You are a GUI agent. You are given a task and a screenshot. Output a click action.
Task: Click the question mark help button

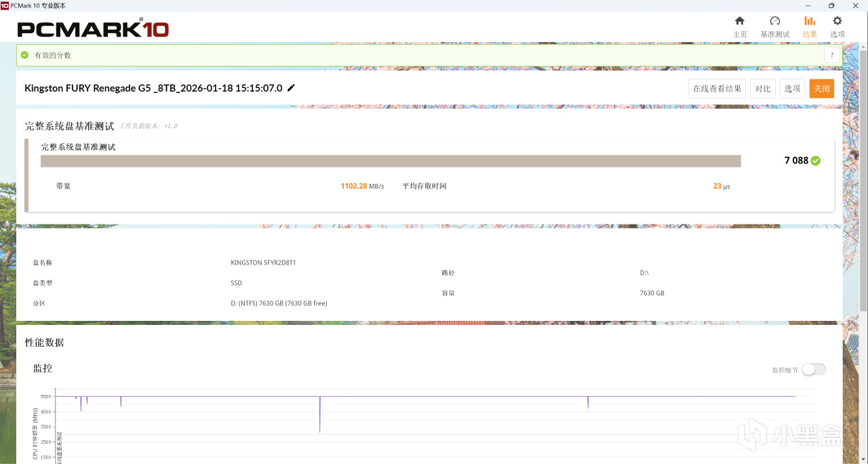click(832, 56)
